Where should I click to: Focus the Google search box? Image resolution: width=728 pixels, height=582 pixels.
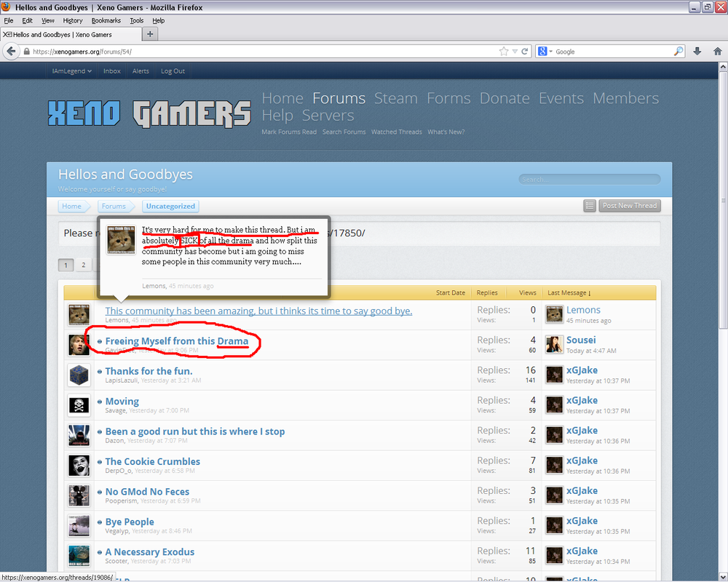pyautogui.click(x=613, y=52)
